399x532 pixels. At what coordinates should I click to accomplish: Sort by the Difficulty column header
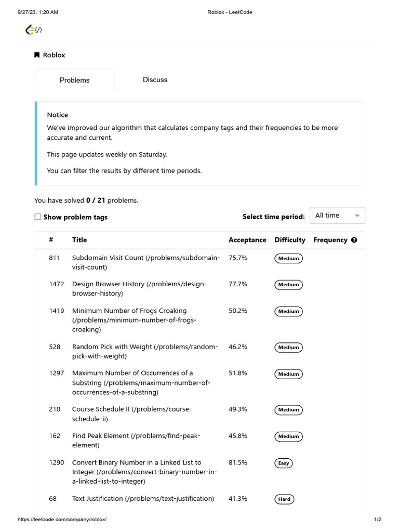[x=290, y=240]
